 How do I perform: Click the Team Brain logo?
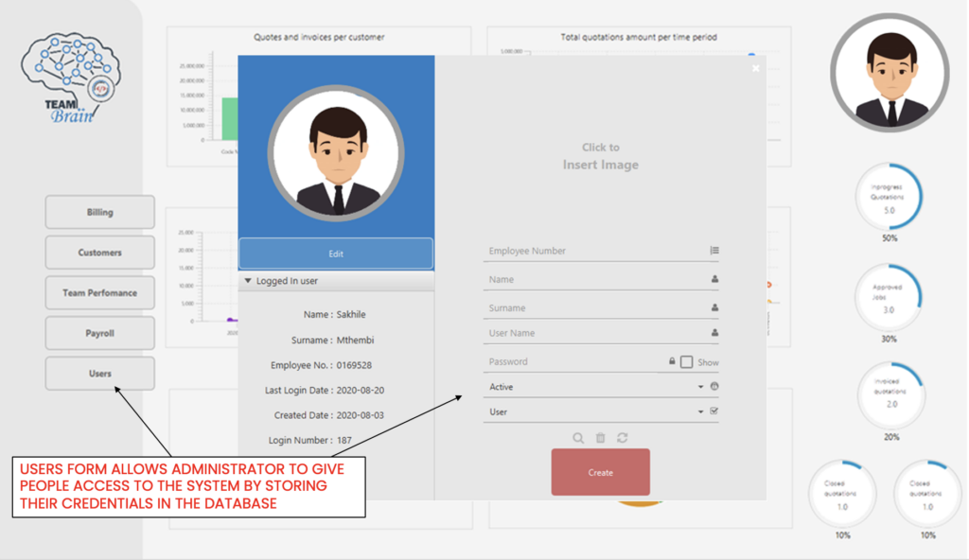click(x=70, y=78)
